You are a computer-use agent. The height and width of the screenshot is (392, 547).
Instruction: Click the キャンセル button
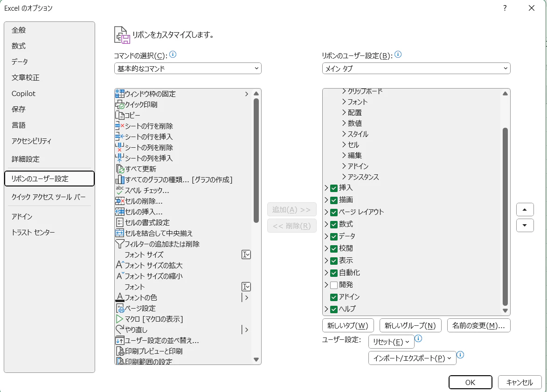pyautogui.click(x=520, y=382)
